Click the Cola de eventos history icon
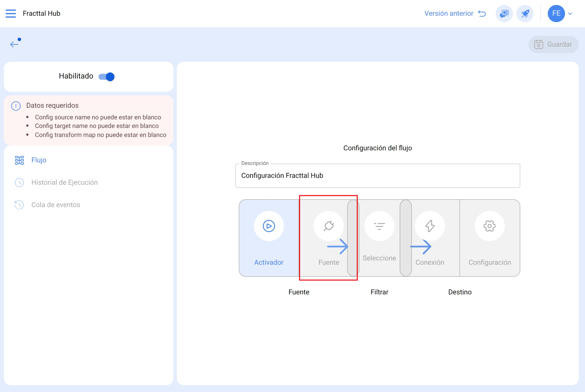The height and width of the screenshot is (392, 585). [x=19, y=205]
